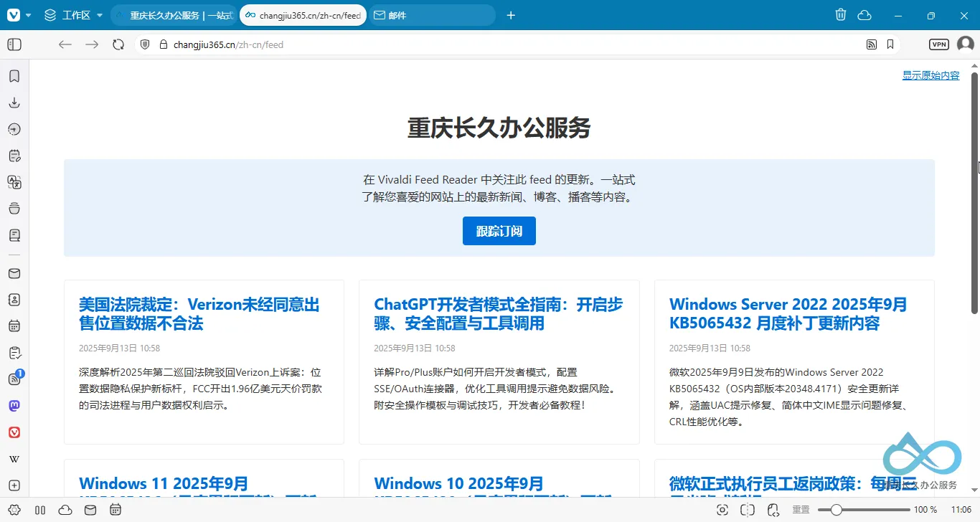Toggle the side panel from address bar
Screen dimensions: 980x522
coord(14,44)
